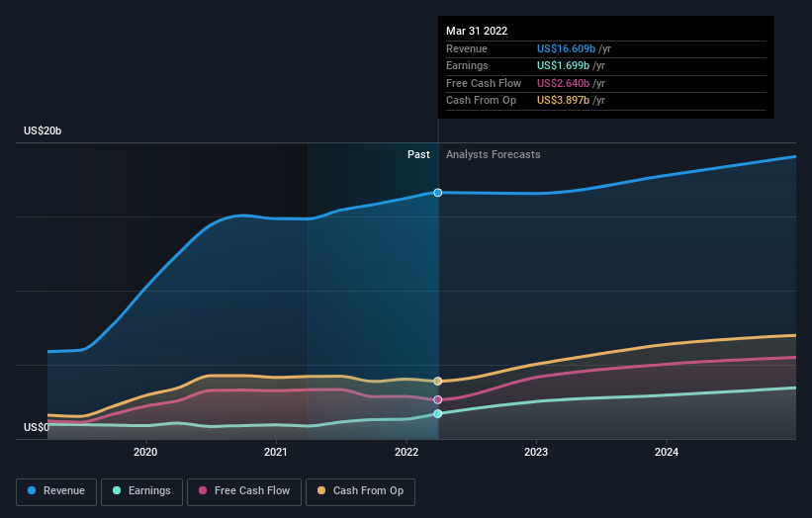The height and width of the screenshot is (518, 812).
Task: Toggle the Revenue series legend button
Action: (56, 491)
